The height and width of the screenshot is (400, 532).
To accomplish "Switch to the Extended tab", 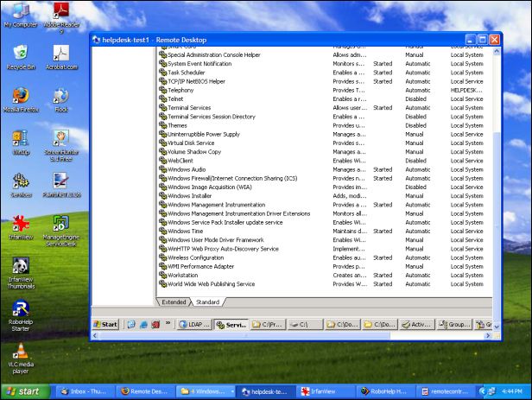I will [x=174, y=302].
